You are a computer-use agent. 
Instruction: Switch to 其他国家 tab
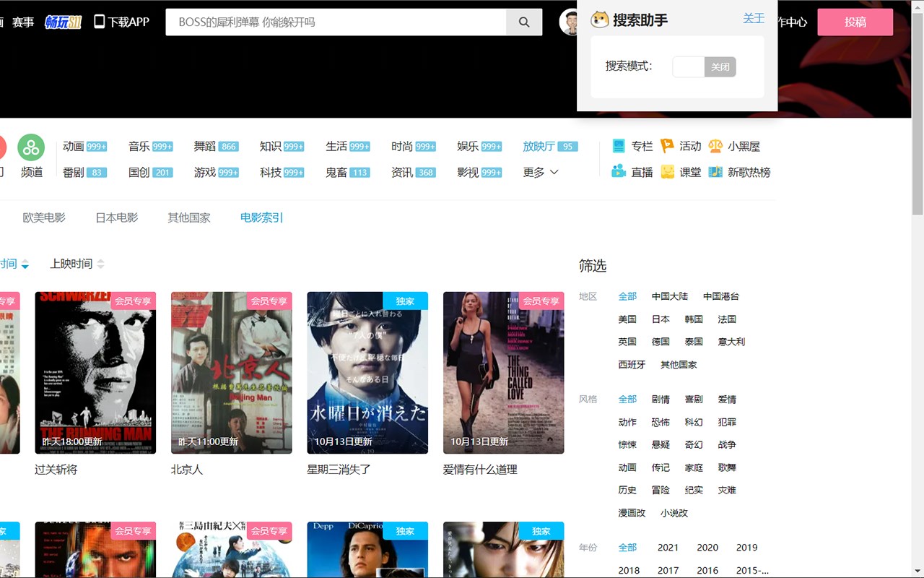coord(189,217)
